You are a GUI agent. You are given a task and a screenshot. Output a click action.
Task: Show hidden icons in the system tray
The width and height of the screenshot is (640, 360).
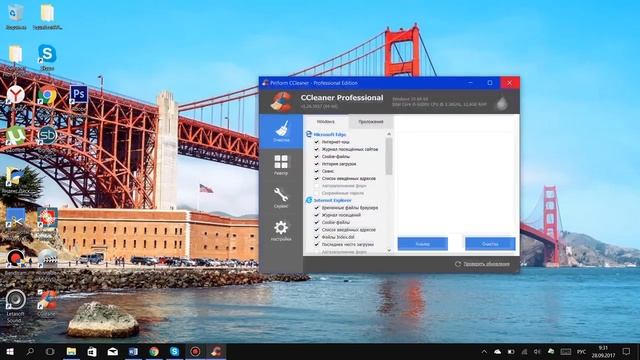point(484,351)
